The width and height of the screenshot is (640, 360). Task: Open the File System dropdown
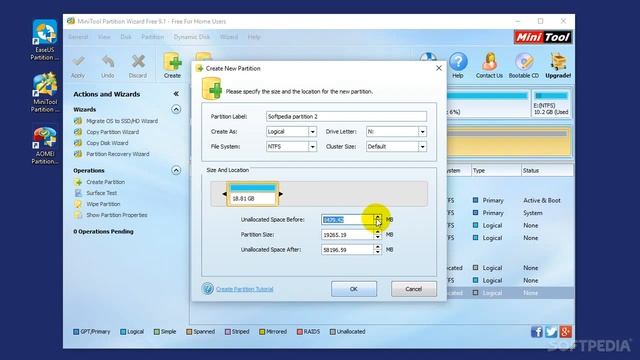tap(312, 147)
